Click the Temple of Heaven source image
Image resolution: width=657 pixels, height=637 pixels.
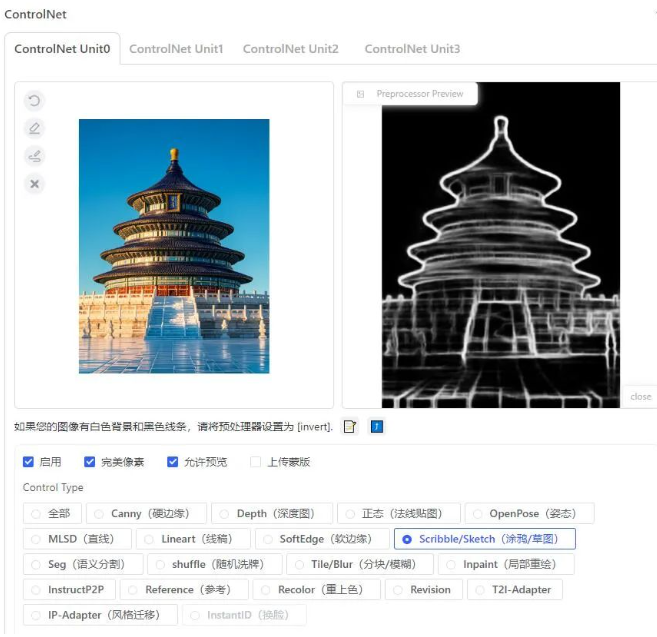pos(174,246)
